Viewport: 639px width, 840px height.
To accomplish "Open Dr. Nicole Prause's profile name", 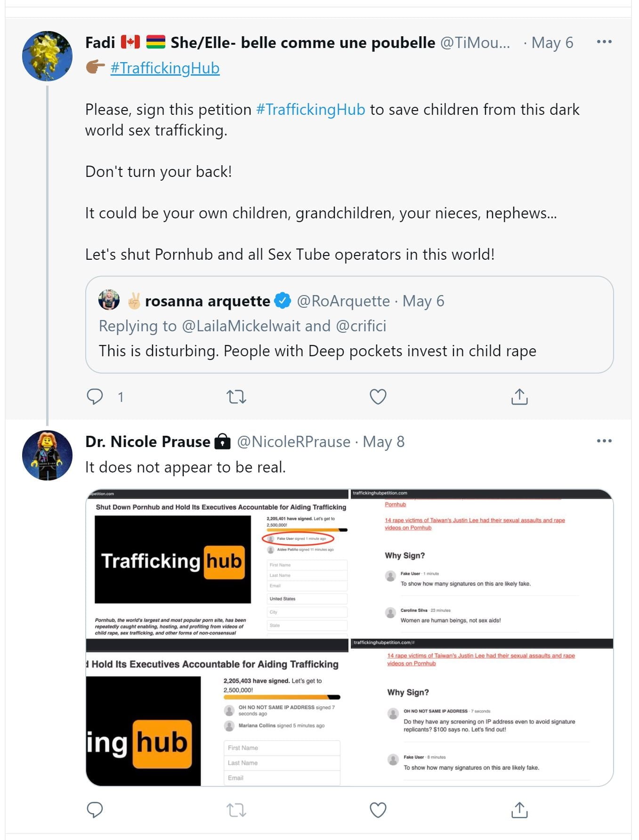I will coord(147,442).
